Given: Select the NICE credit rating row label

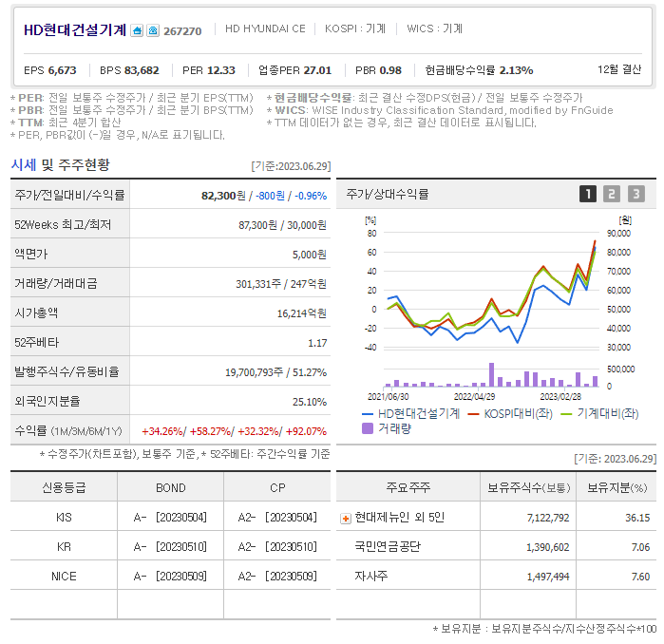Looking at the screenshot, I should click(64, 577).
